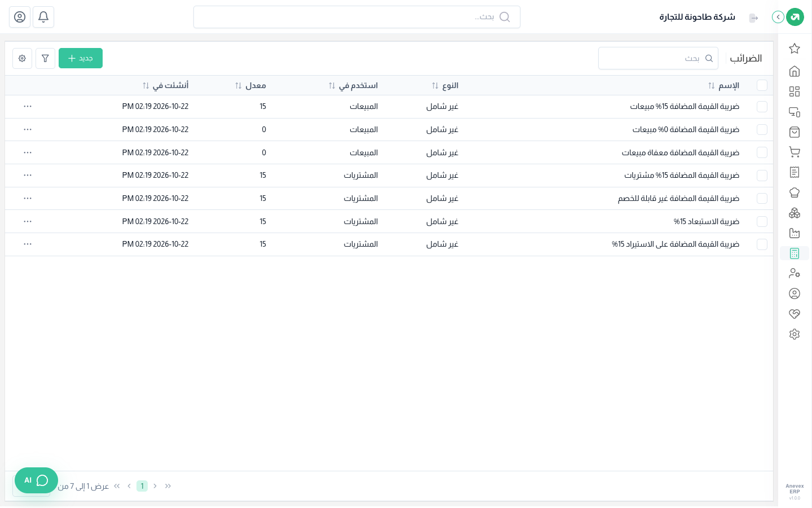
Task: Open the monitor devices icon in sidebar
Action: point(795,112)
